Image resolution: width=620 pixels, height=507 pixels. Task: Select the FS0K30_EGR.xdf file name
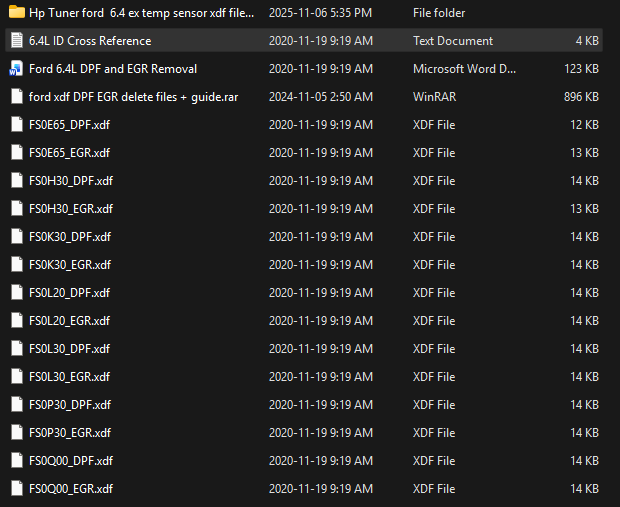[x=70, y=265]
